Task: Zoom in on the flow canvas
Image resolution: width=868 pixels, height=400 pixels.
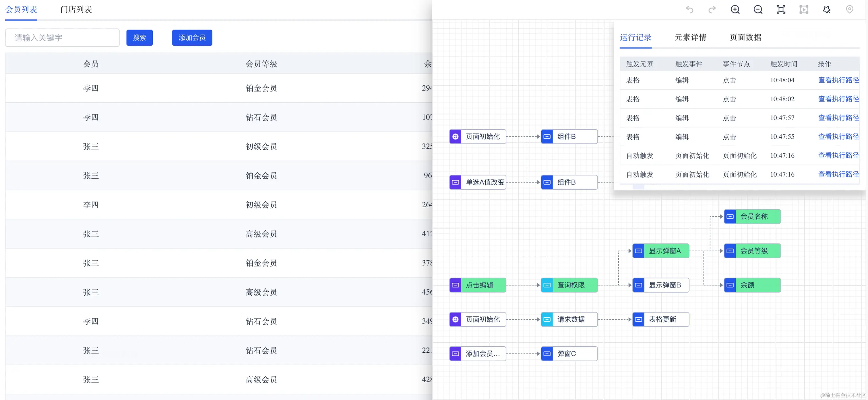Action: pos(735,9)
